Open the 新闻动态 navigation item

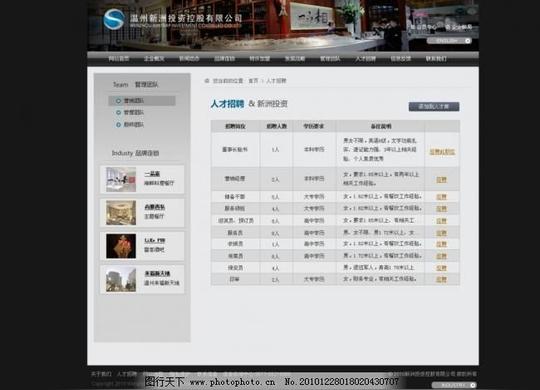pos(189,59)
